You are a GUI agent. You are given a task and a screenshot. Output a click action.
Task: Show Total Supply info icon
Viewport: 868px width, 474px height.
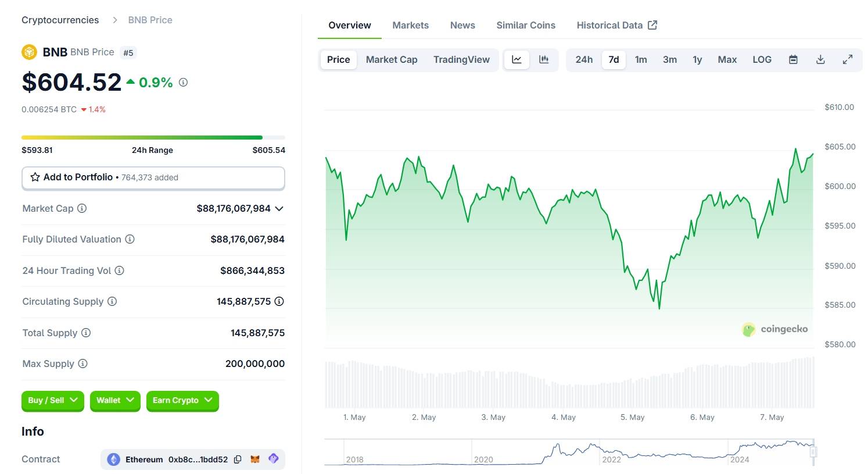pos(86,333)
